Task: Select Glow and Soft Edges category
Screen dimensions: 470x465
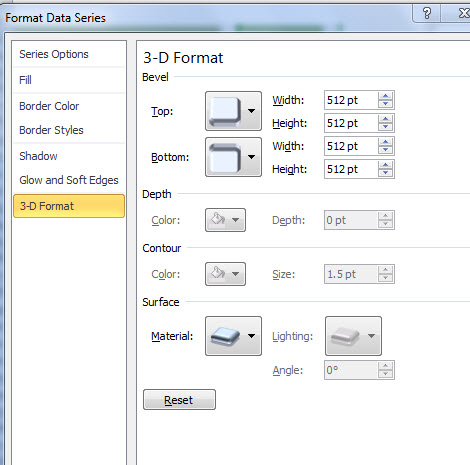Action: pos(69,180)
